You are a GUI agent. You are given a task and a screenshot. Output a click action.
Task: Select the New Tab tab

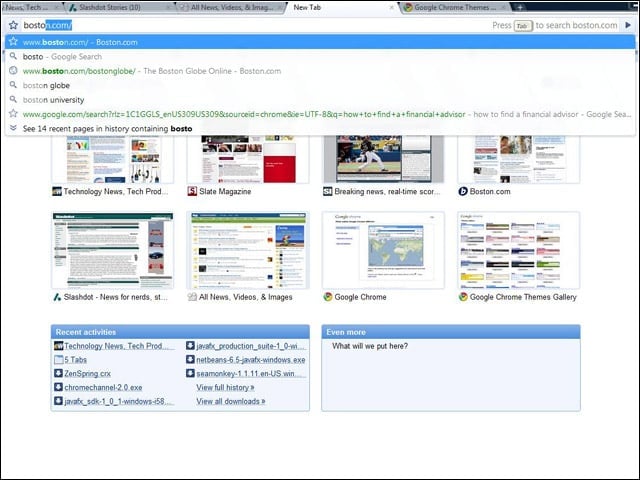tap(339, 7)
